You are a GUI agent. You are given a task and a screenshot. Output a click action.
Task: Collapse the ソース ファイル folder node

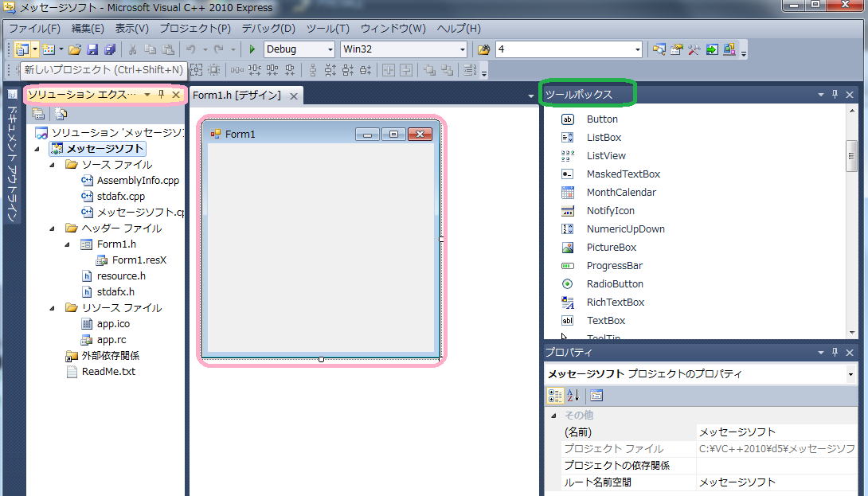52,165
